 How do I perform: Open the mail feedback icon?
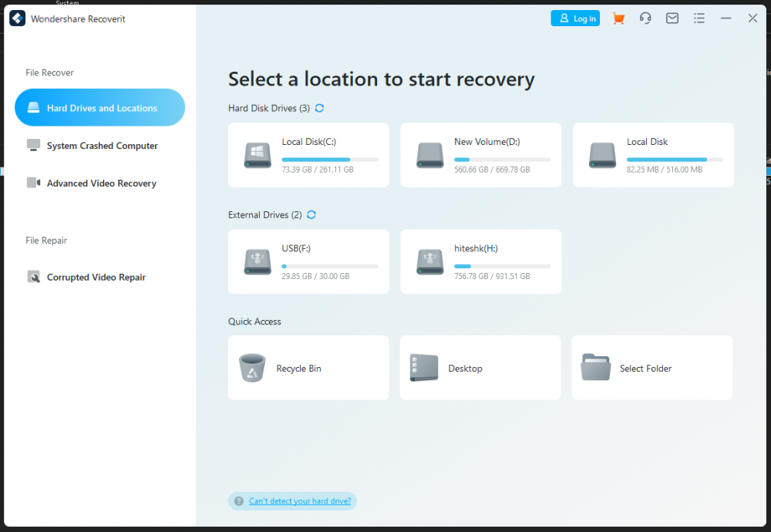pos(672,19)
